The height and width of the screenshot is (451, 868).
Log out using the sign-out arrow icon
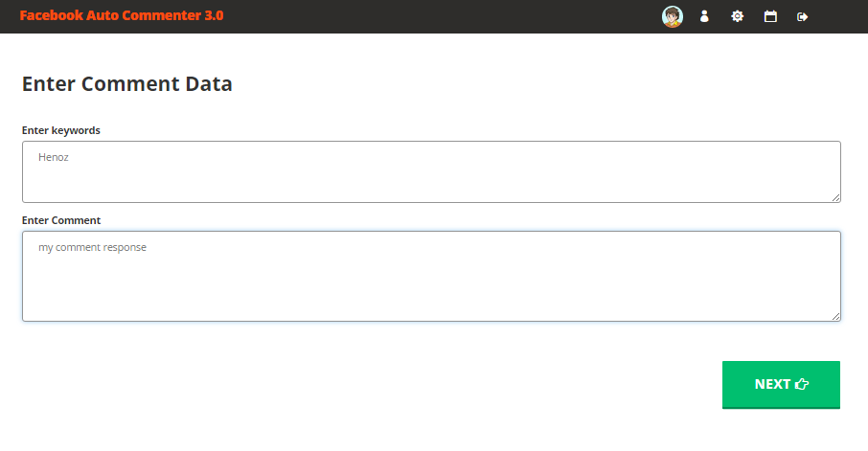click(x=803, y=16)
